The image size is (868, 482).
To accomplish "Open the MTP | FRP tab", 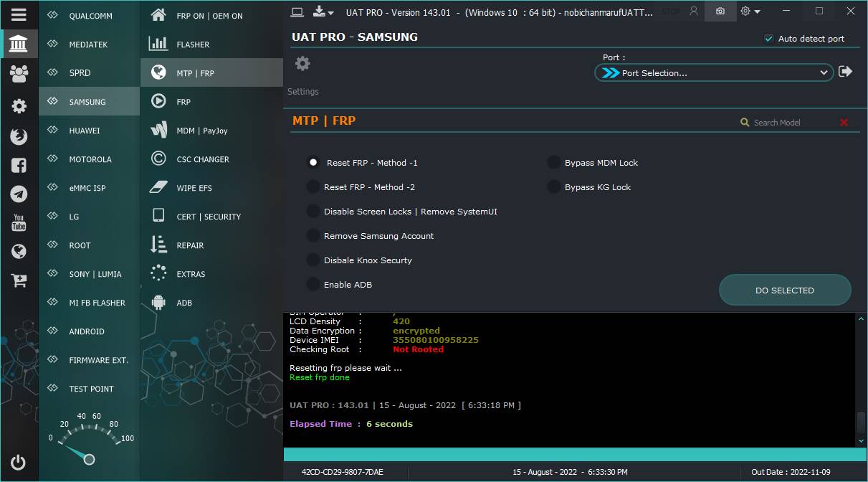I will coord(211,73).
